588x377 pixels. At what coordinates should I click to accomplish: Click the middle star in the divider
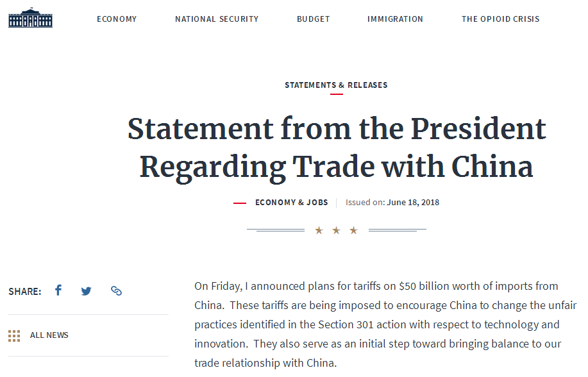[336, 230]
